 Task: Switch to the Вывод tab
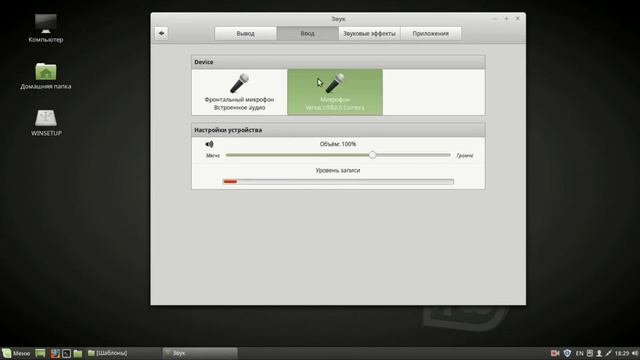[x=245, y=33]
